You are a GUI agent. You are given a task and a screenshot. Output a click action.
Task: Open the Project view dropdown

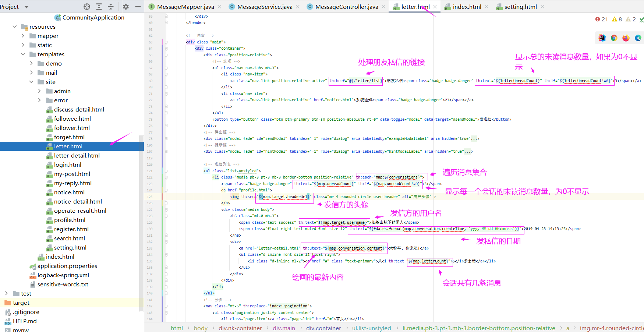[26, 7]
